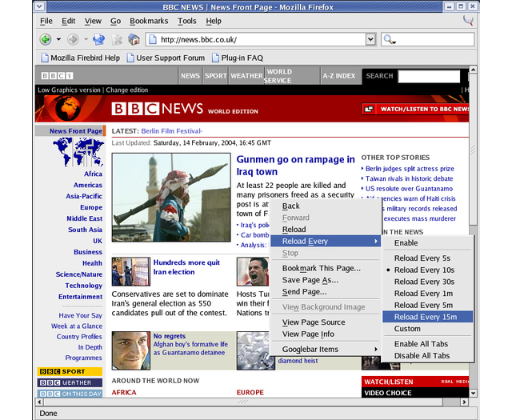Click the Home toolbar icon

(x=134, y=39)
